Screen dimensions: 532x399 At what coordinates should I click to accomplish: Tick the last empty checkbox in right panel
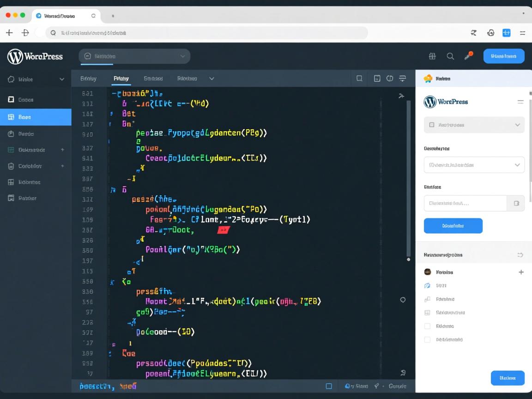click(x=427, y=339)
